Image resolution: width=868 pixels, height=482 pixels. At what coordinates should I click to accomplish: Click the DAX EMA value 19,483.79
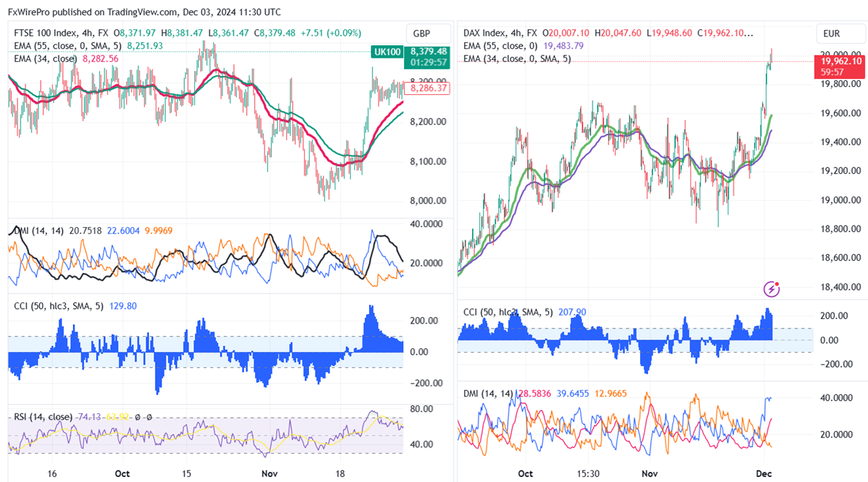click(x=563, y=46)
